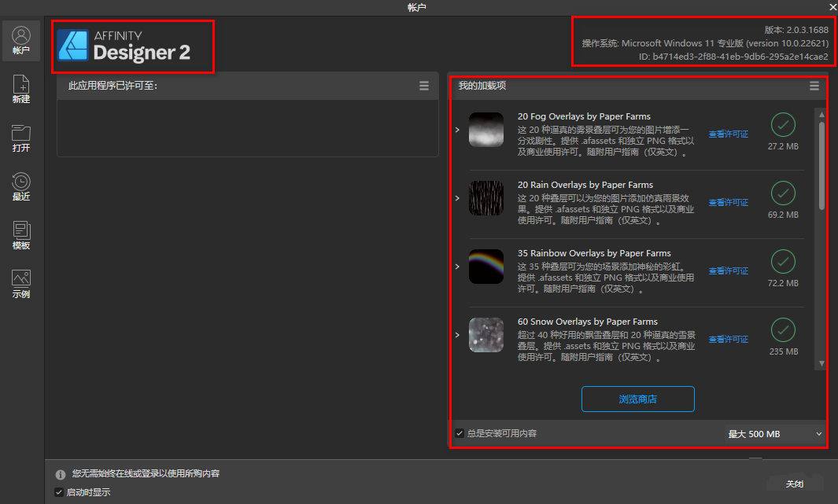Screen dimensions: 838x504
Task: Close the 帐户 window with the X
Action: tap(832, 8)
